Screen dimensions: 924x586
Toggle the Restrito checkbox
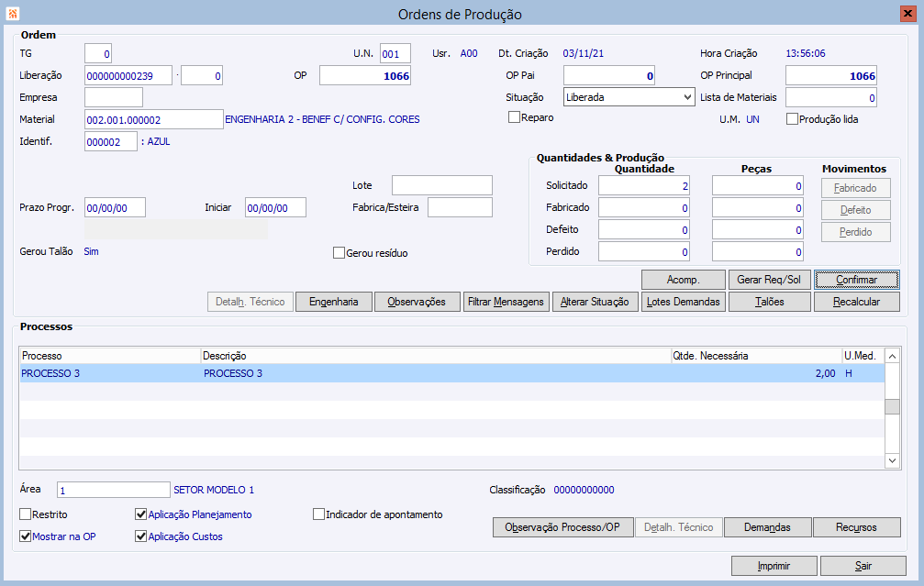point(26,514)
